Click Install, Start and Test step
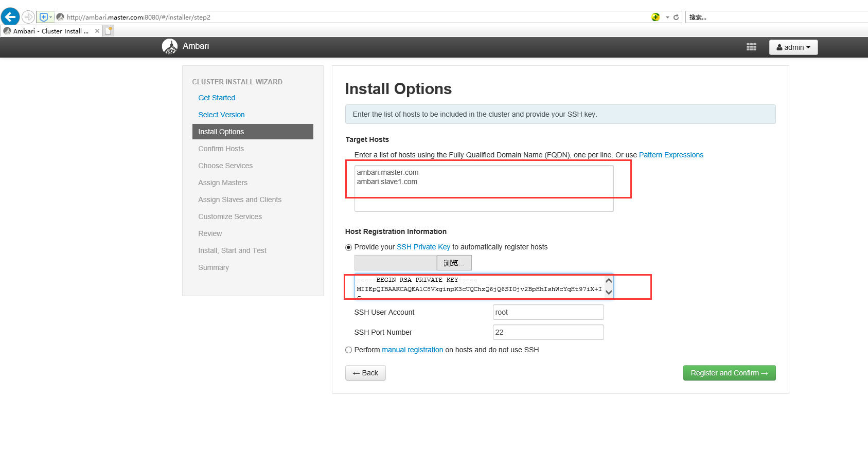The width and height of the screenshot is (868, 470). pos(232,250)
